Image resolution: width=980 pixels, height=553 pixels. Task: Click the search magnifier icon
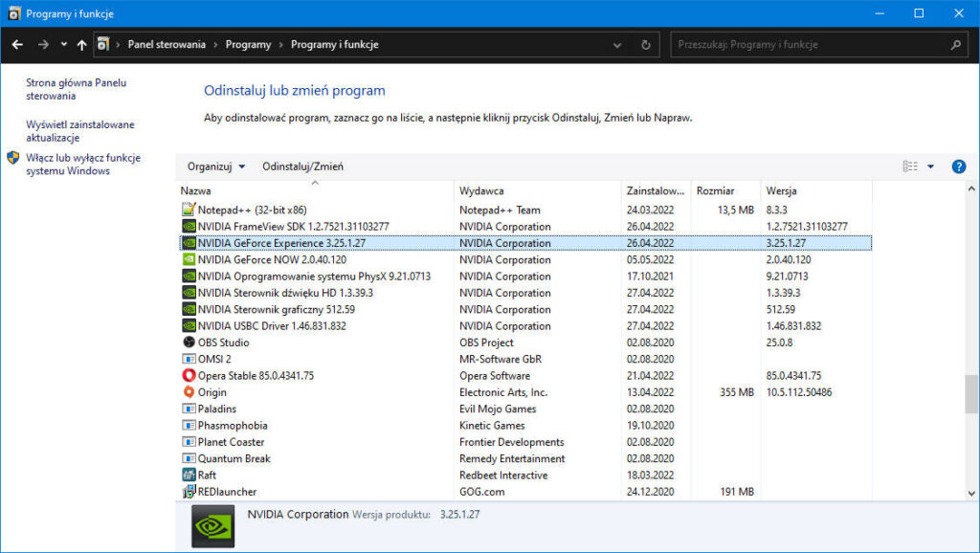tap(955, 44)
